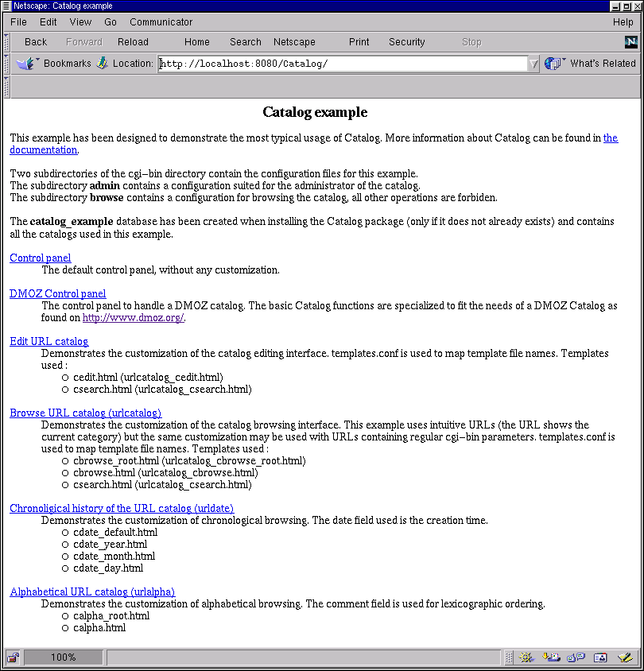This screenshot has height=671, width=644.
Task: Open the Home page
Action: [x=196, y=41]
